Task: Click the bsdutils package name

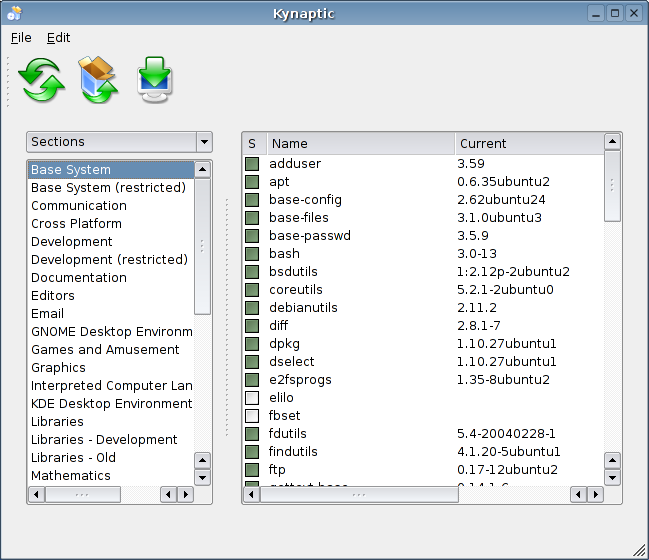Action: 293,272
